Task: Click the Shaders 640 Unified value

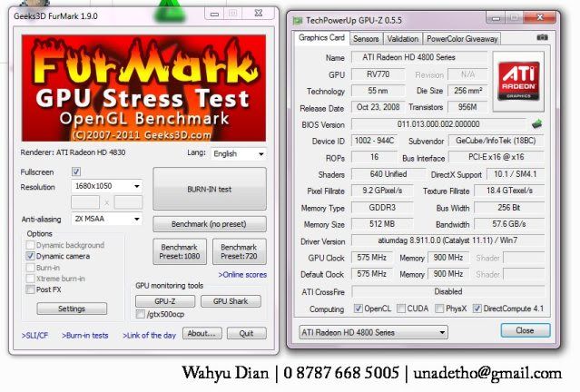Action: (388, 174)
